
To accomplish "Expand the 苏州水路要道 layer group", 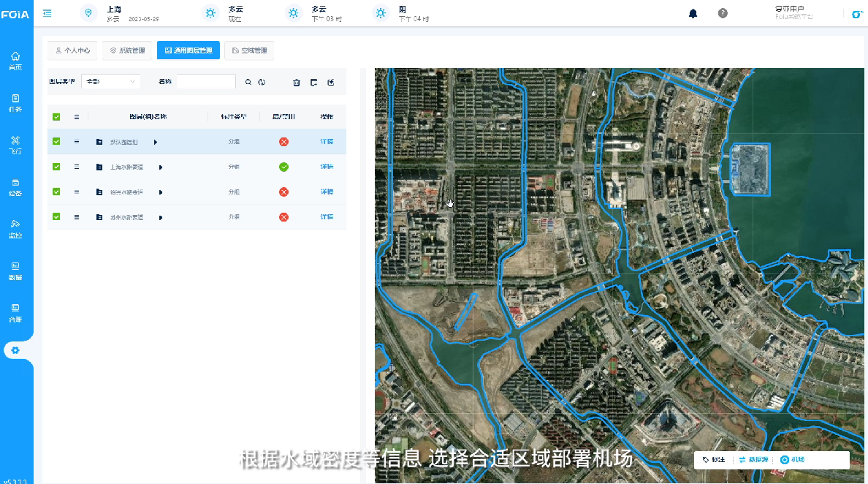I will click(x=161, y=216).
